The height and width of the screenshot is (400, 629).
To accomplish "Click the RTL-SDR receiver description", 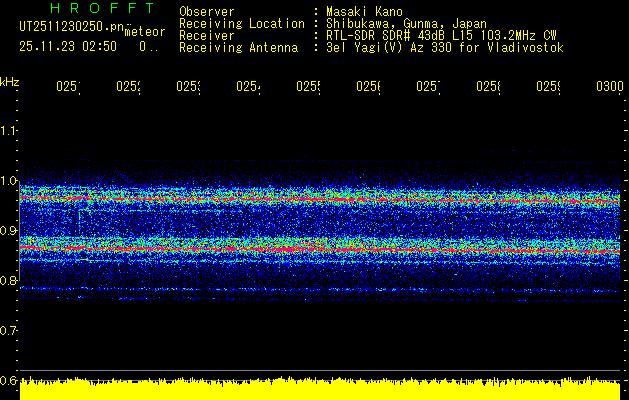I will [443, 36].
